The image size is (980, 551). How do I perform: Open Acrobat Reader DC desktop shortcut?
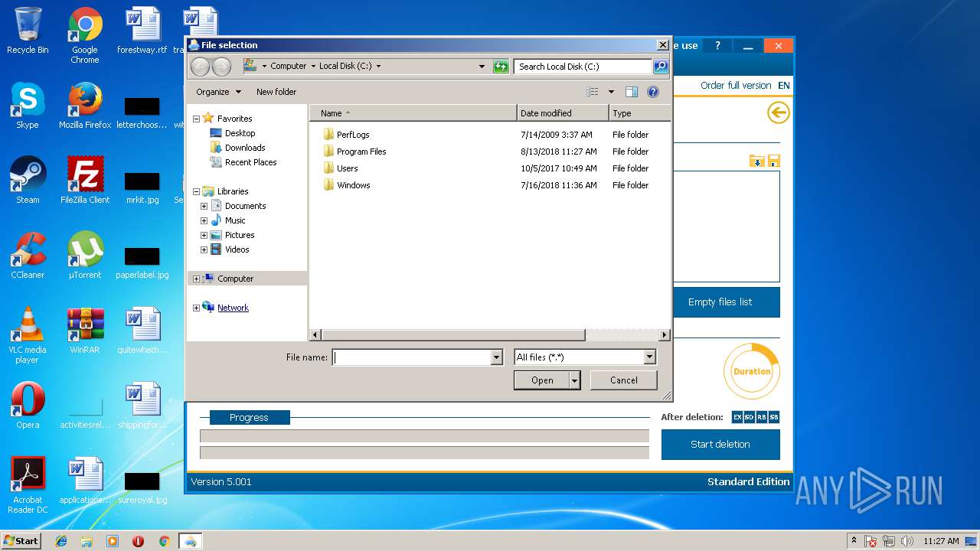click(28, 485)
